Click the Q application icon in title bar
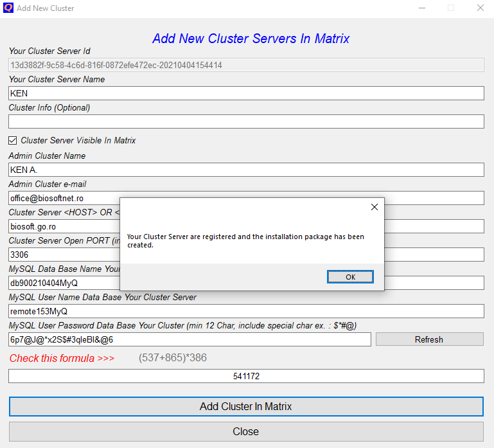 (8, 8)
